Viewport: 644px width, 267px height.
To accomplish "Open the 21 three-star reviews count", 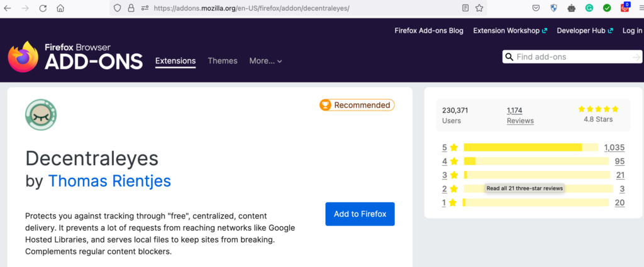I will coord(620,175).
